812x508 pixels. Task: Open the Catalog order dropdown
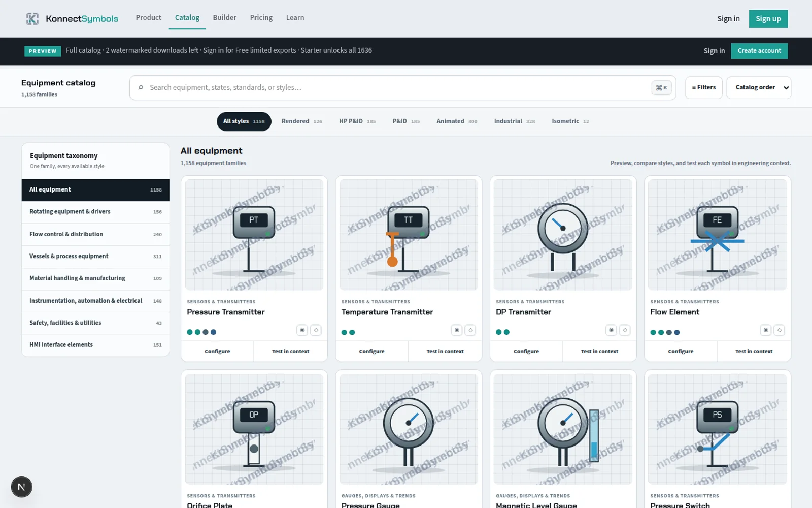pyautogui.click(x=759, y=87)
